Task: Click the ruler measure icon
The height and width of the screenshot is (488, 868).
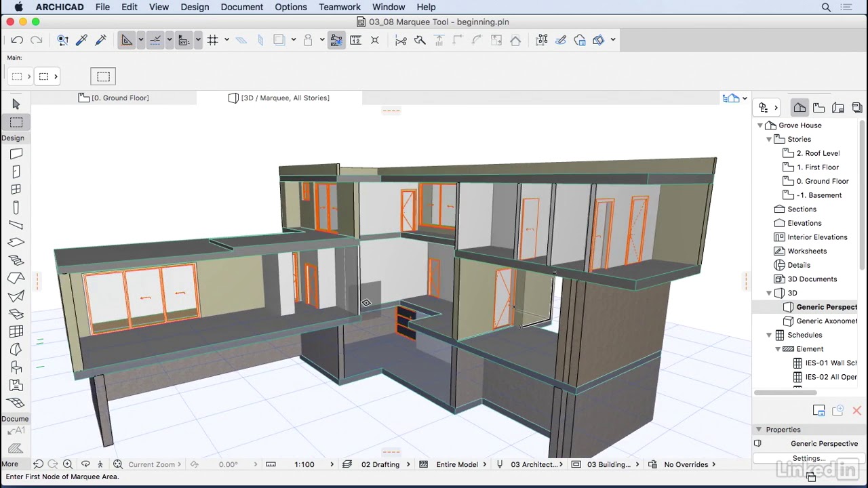Action: (355, 40)
